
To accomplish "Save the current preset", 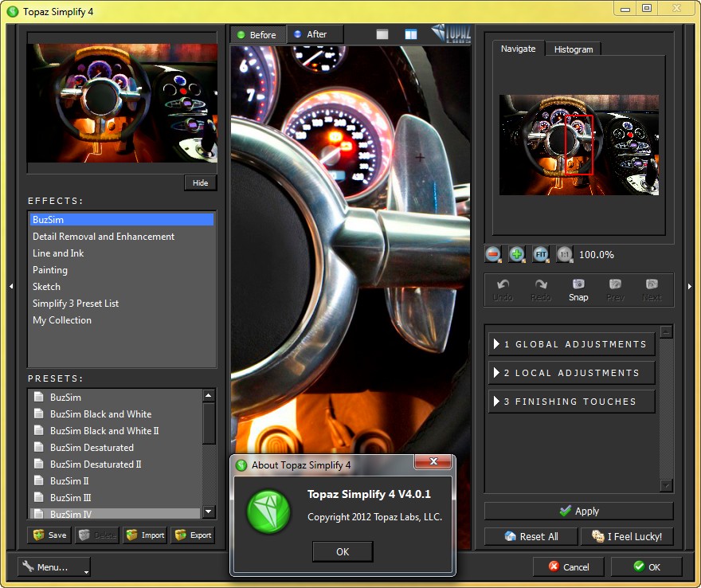I will (x=50, y=535).
